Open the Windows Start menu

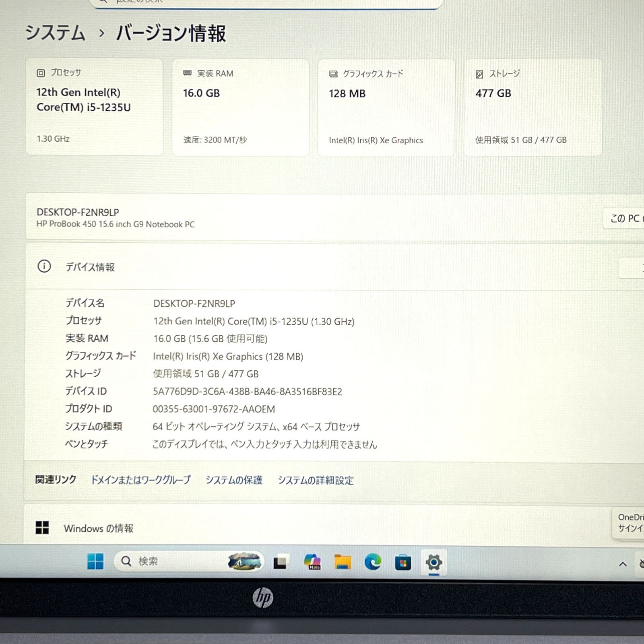pyautogui.click(x=95, y=561)
